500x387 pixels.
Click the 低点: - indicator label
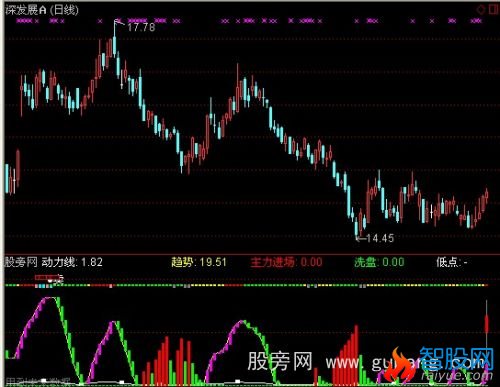pos(452,262)
